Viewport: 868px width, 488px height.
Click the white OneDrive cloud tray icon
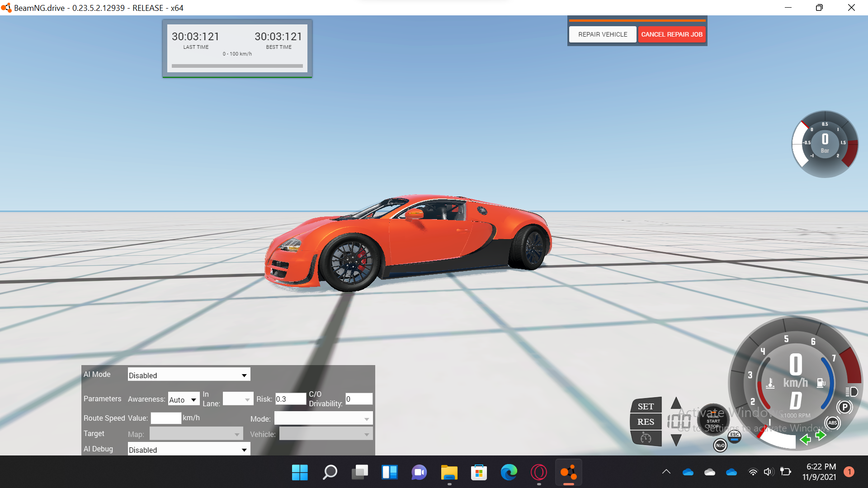point(709,472)
